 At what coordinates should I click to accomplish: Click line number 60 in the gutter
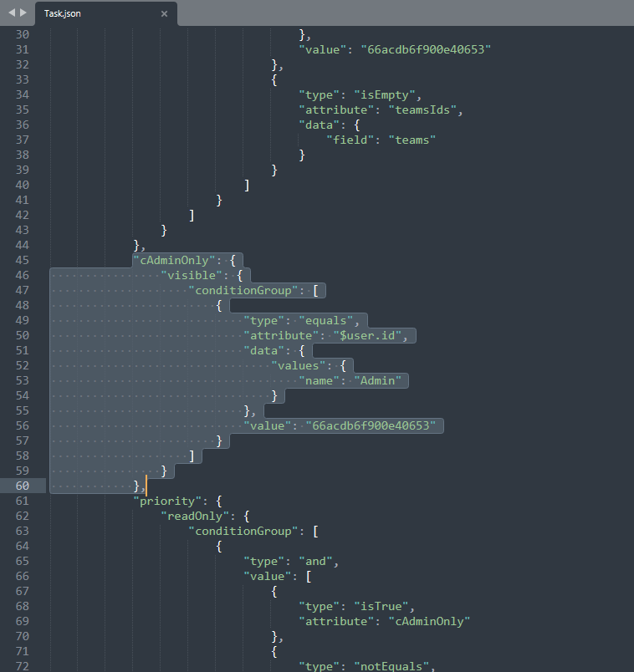[x=22, y=486]
